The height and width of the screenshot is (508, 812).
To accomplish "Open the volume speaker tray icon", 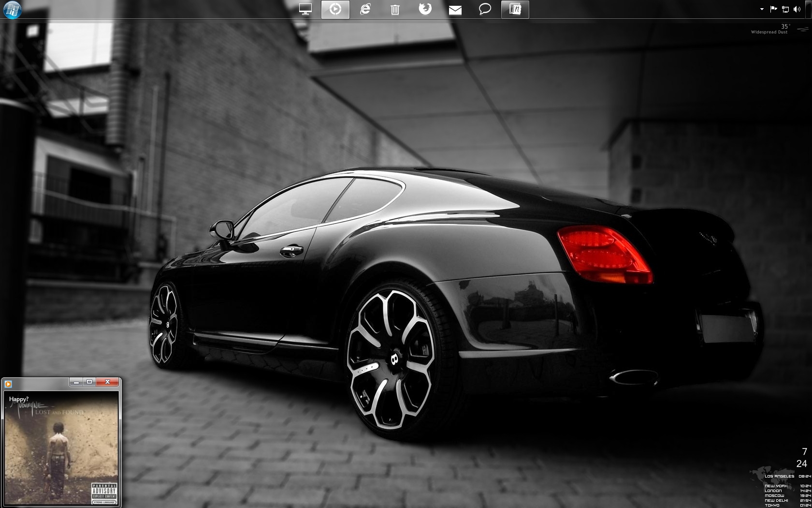I will coord(797,9).
